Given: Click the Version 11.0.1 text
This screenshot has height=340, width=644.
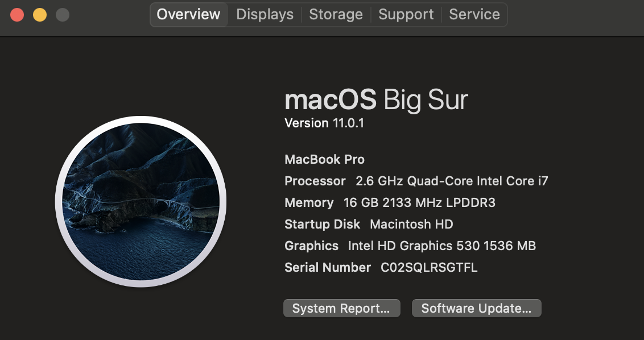Looking at the screenshot, I should (324, 123).
